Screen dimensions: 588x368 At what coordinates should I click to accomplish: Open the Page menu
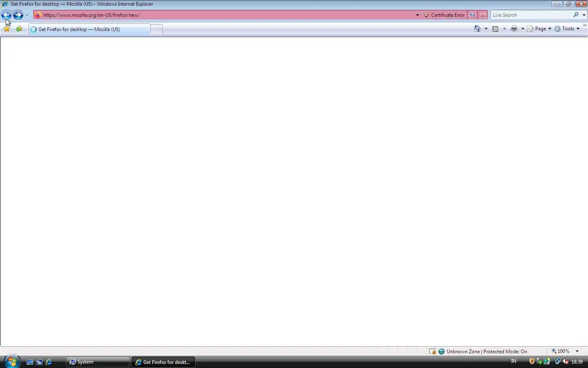[x=539, y=29]
